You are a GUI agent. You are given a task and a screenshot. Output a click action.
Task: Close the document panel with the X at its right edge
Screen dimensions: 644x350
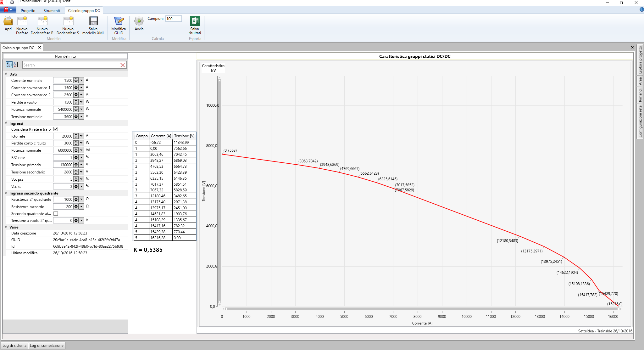click(632, 48)
